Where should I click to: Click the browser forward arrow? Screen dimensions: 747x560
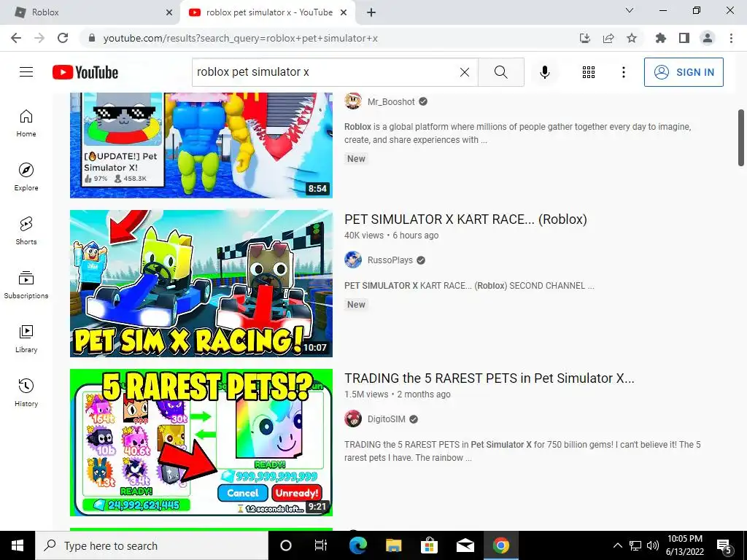[39, 38]
